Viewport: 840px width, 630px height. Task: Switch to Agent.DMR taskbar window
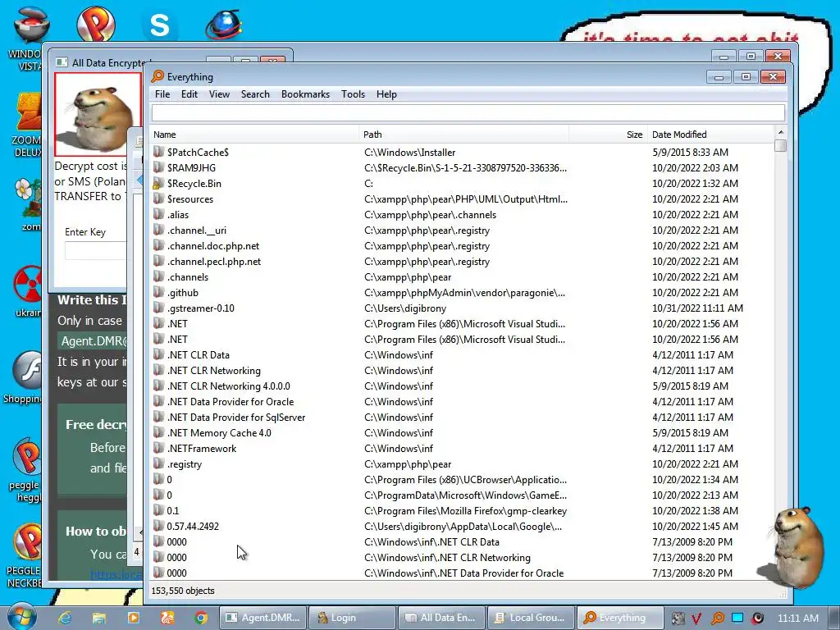[263, 618]
